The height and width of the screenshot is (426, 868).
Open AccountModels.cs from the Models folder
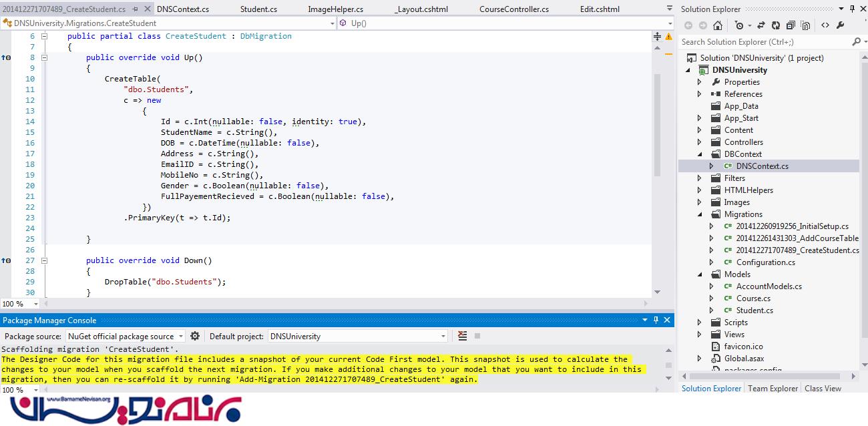769,286
